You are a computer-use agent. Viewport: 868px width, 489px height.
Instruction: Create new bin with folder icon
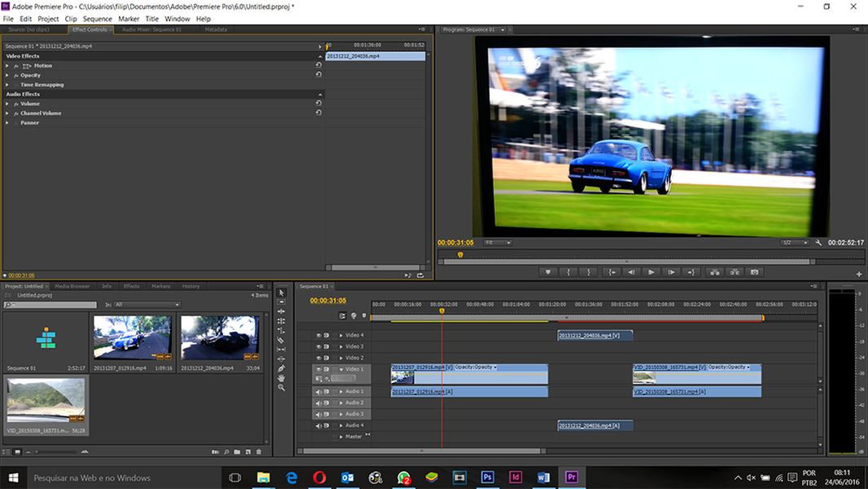coord(237,452)
